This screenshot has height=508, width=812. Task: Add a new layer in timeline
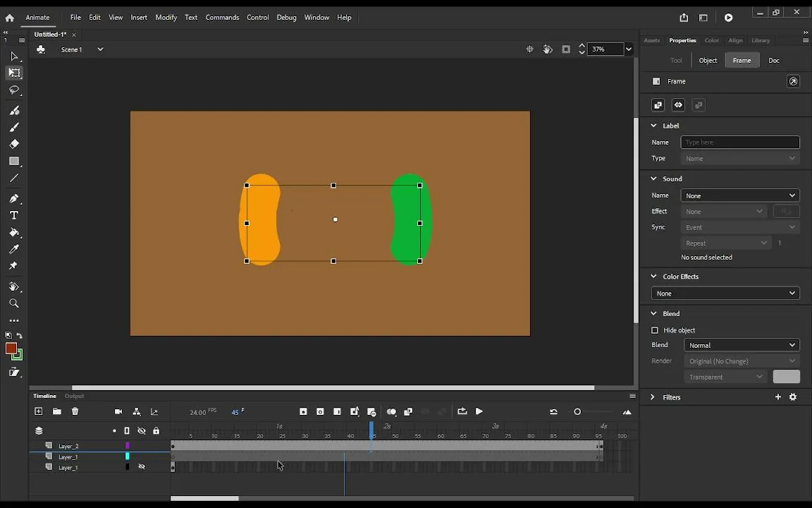(x=38, y=411)
